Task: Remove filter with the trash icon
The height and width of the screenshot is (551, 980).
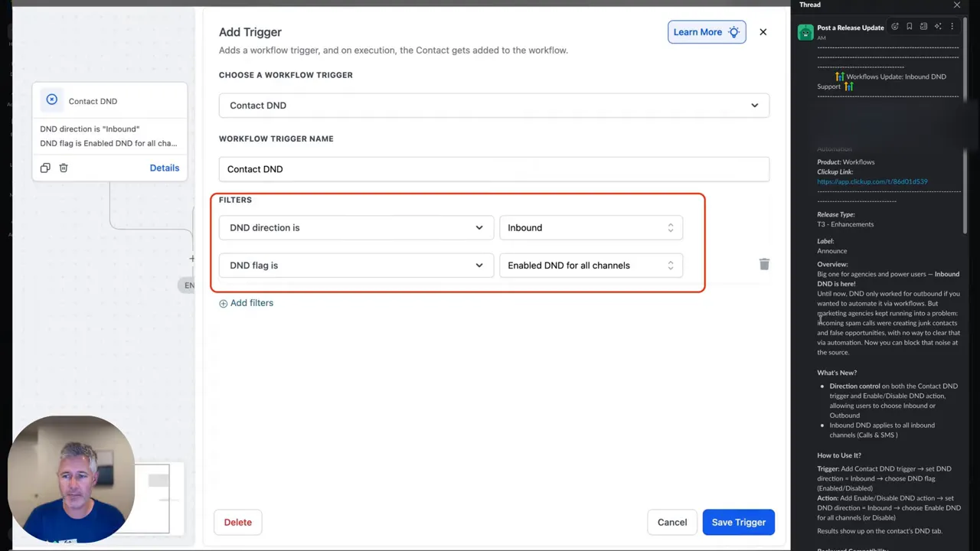Action: [x=764, y=264]
